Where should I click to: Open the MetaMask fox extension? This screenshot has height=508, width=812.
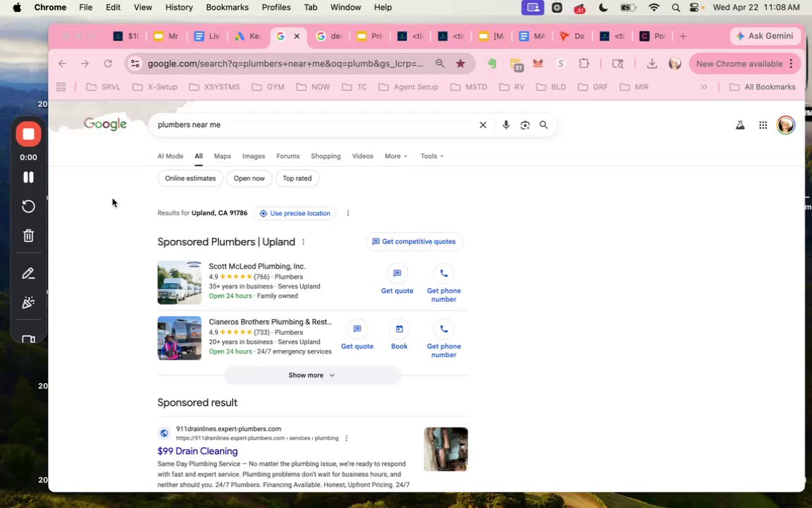[x=538, y=64]
